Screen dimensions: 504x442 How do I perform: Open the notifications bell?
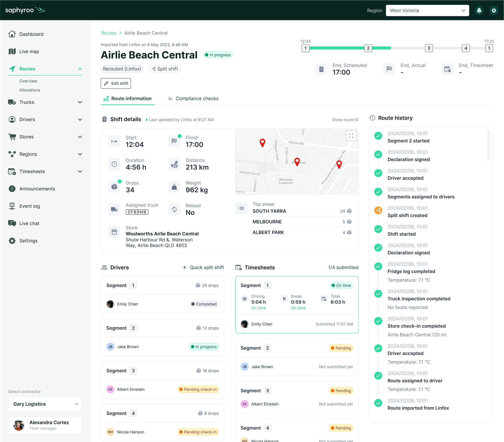pyautogui.click(x=479, y=10)
